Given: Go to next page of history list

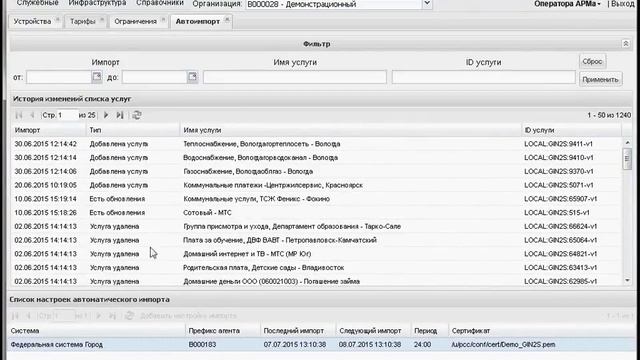Looking at the screenshot, I should pos(106,115).
